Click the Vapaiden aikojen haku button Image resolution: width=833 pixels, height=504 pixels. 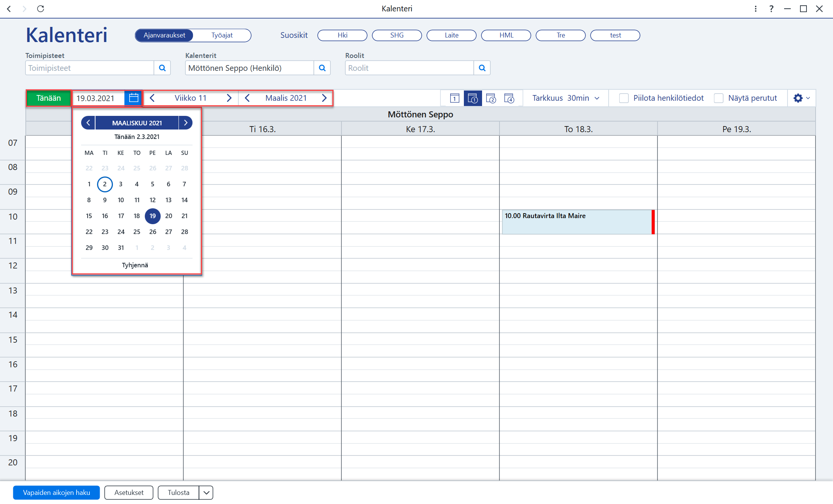tap(56, 493)
